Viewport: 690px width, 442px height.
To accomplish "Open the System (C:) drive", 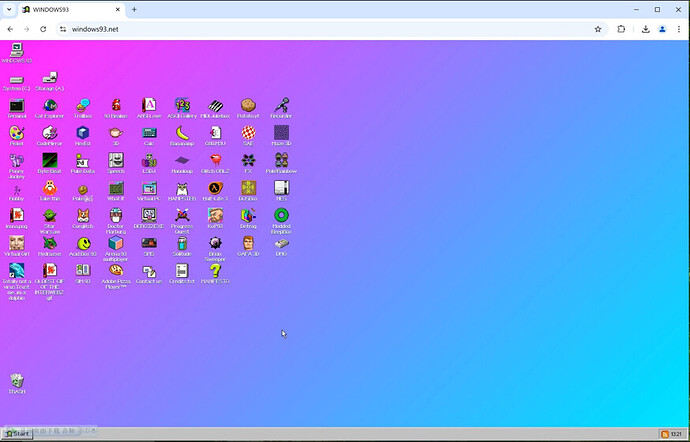I will (17, 80).
